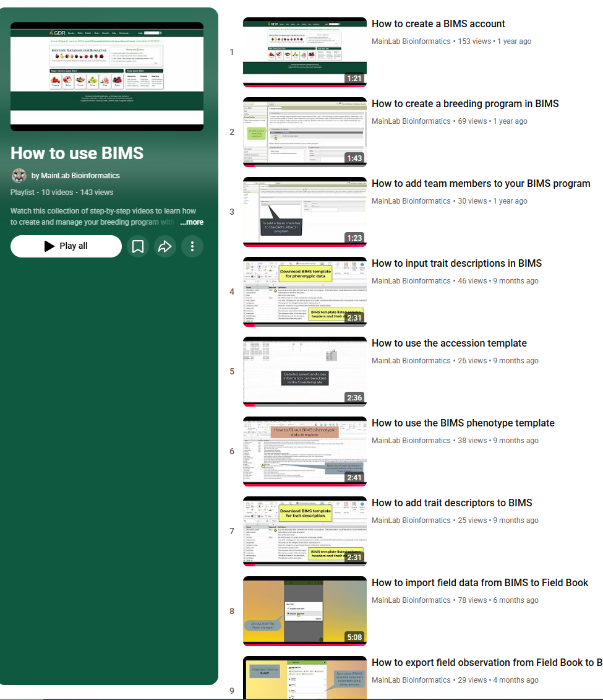
Task: Open 'How to use the accession template'
Action: click(449, 343)
